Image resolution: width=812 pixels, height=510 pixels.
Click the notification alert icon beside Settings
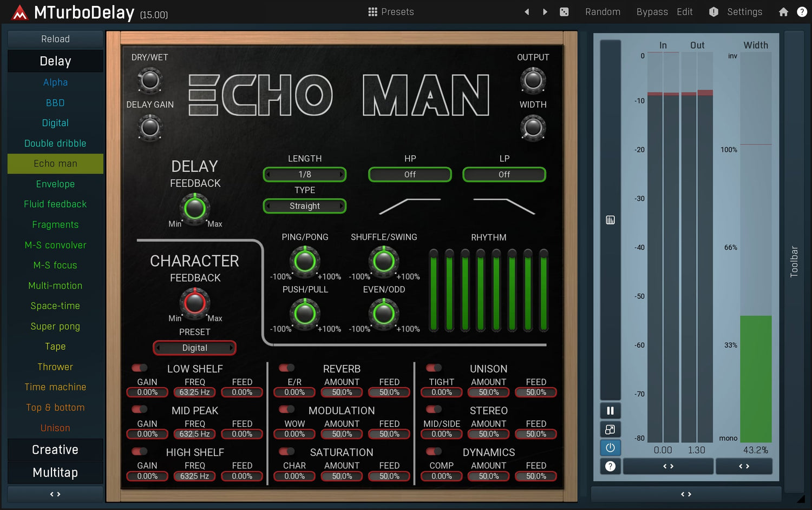pos(713,12)
